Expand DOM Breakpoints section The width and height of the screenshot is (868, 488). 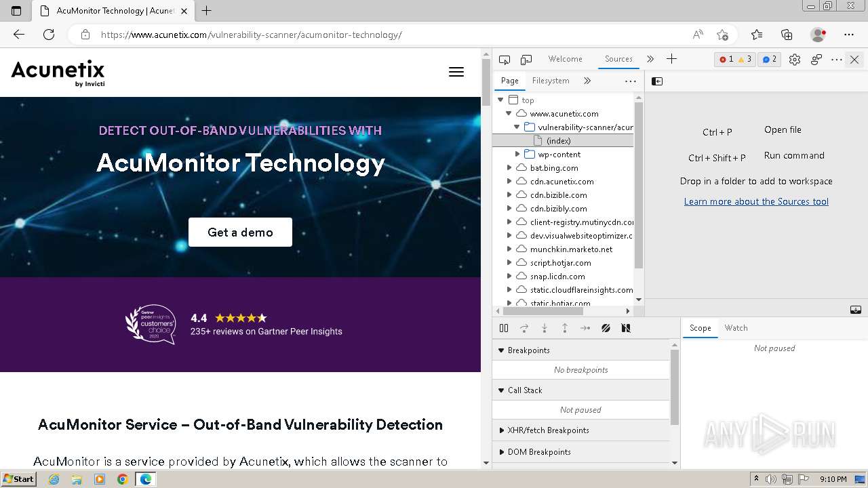click(580, 452)
